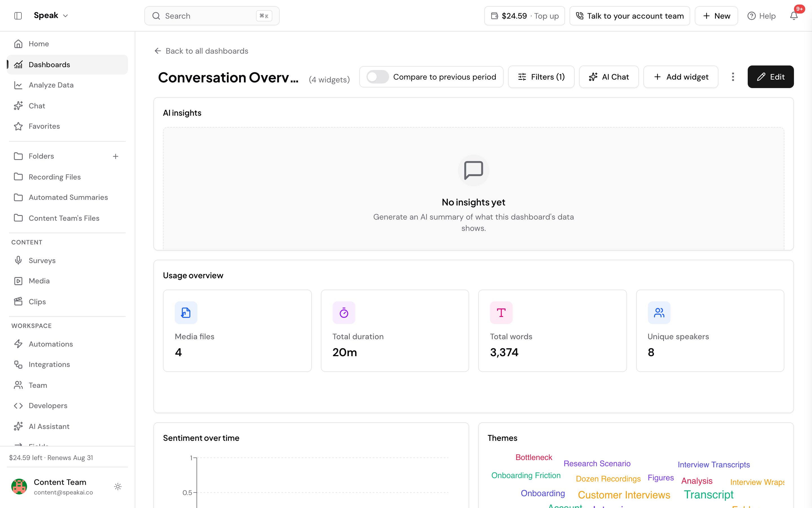Screen dimensions: 812x508
Task: Open the three-dot more options menu
Action: click(x=733, y=76)
